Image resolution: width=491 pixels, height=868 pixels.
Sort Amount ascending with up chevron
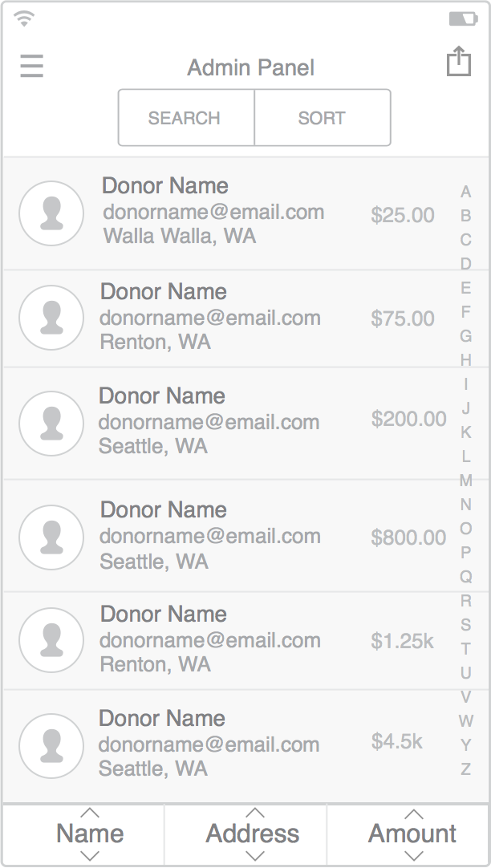[x=413, y=814]
